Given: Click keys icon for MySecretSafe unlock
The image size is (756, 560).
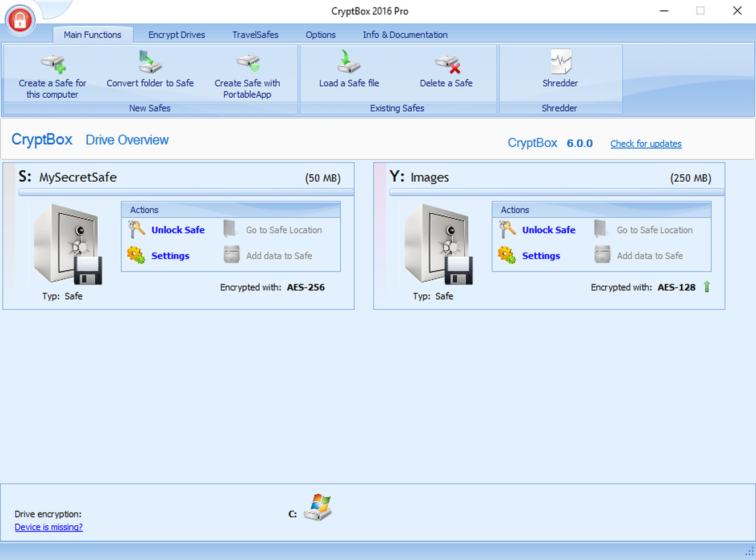Looking at the screenshot, I should tap(136, 229).
